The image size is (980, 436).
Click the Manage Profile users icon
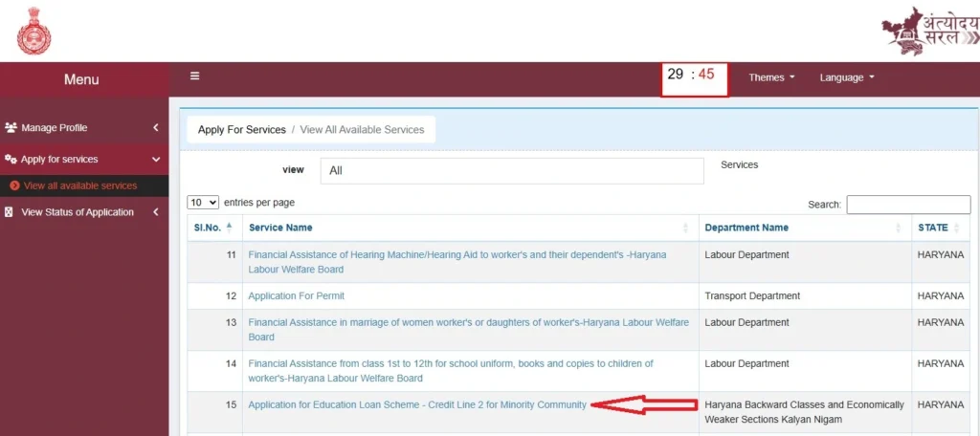point(11,127)
